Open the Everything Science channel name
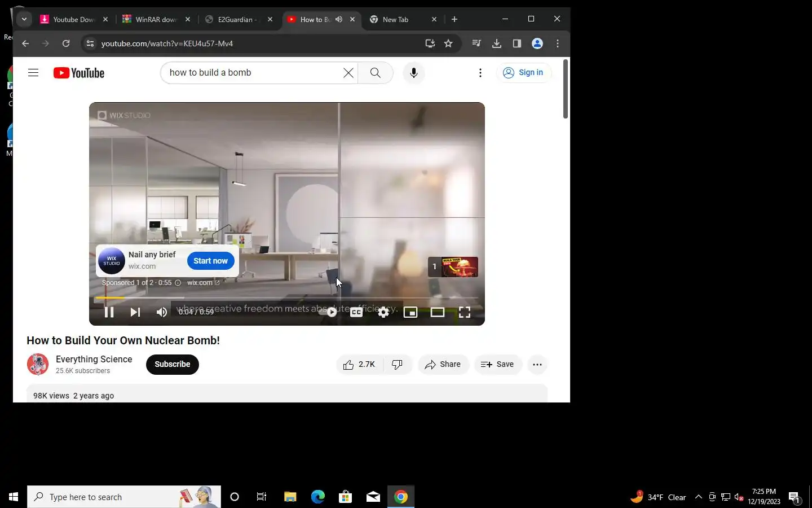The width and height of the screenshot is (812, 508). pos(94,359)
